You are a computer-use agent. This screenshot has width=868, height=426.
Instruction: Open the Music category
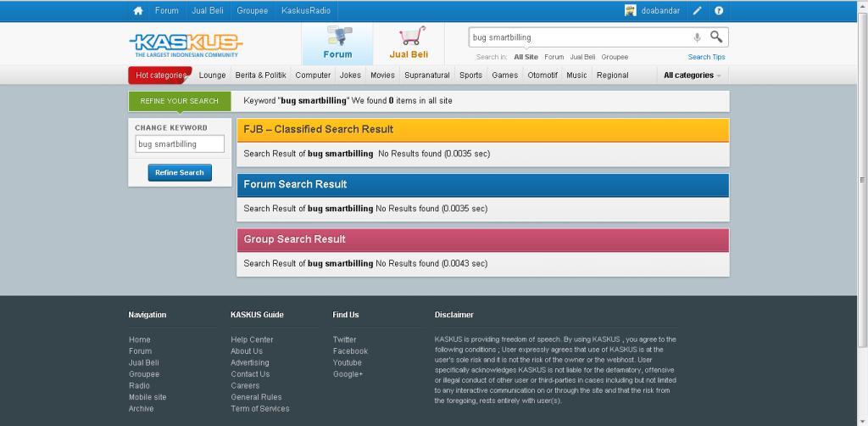point(576,76)
